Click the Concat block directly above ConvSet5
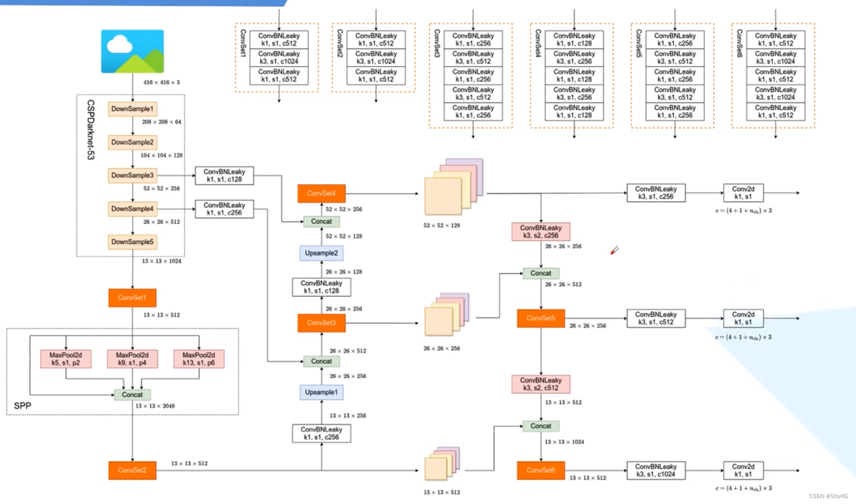 point(541,273)
